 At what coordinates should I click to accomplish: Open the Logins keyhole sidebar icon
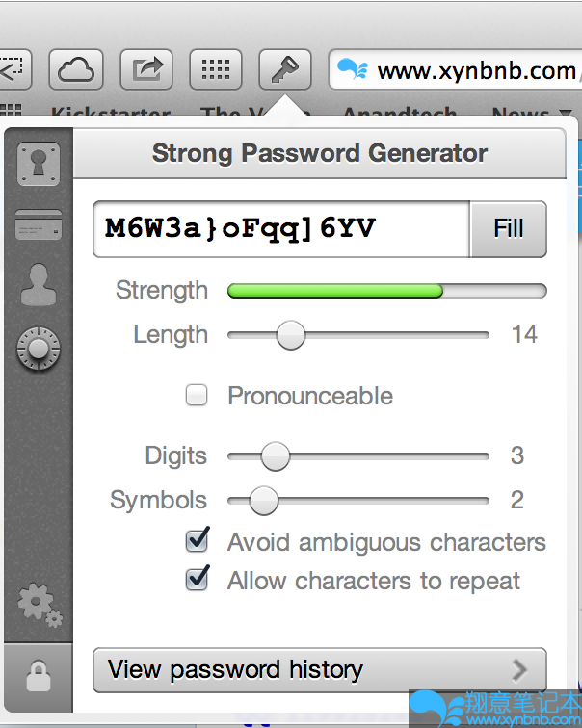tap(39, 165)
